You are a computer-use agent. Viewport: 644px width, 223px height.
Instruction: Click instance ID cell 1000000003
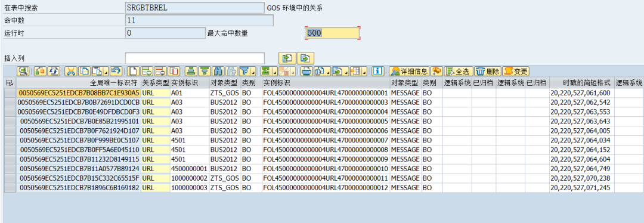click(190, 188)
